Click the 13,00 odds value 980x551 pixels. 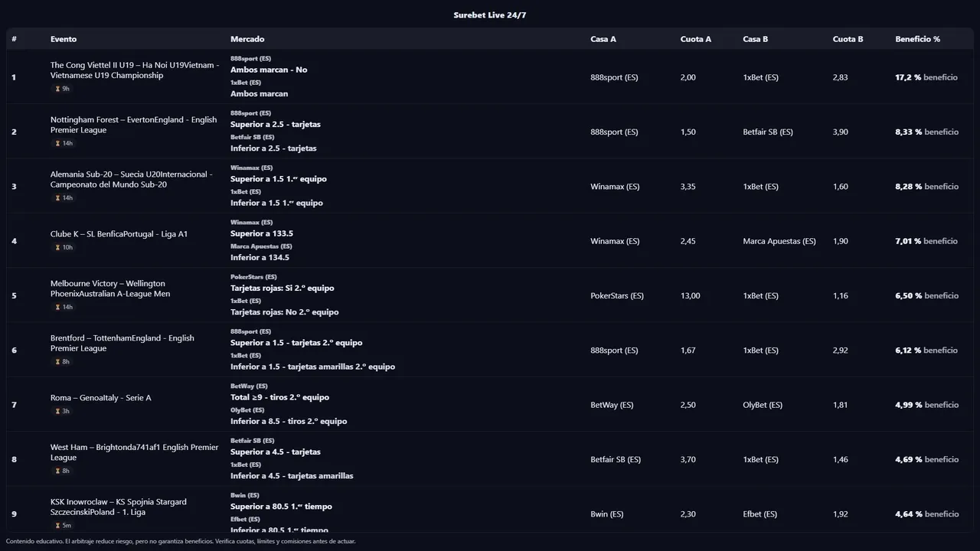coord(690,296)
